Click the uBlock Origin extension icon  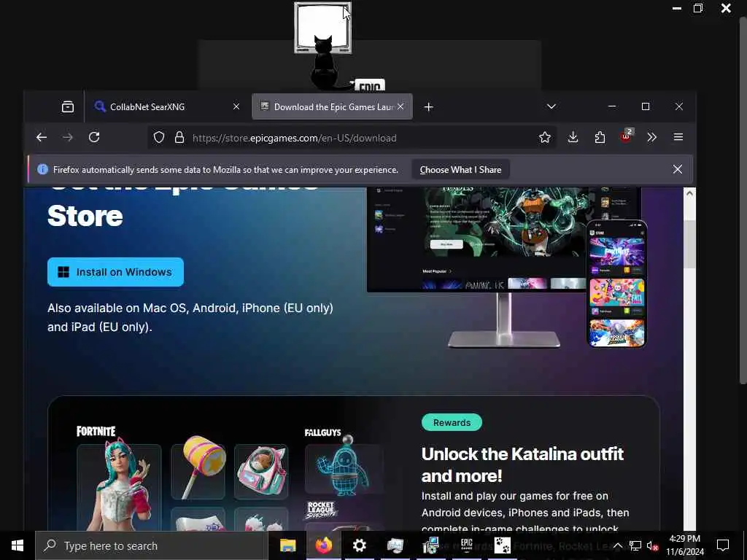click(626, 136)
